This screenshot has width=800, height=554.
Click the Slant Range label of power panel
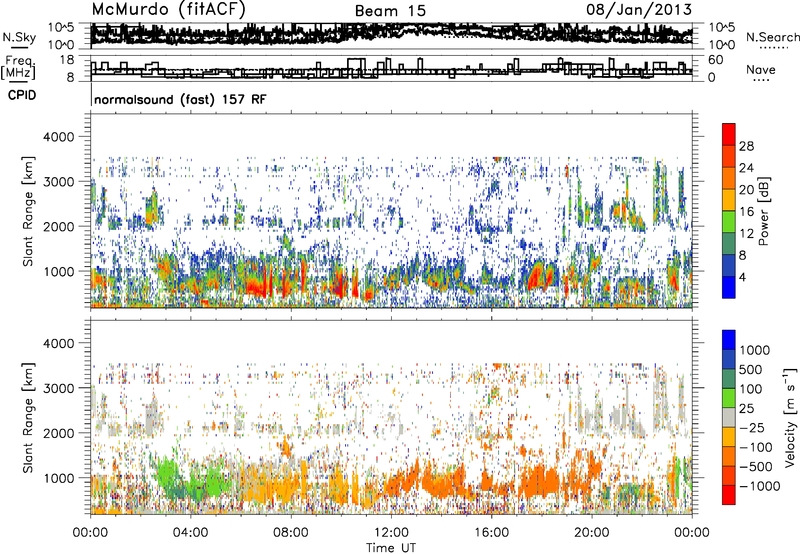pos(28,211)
